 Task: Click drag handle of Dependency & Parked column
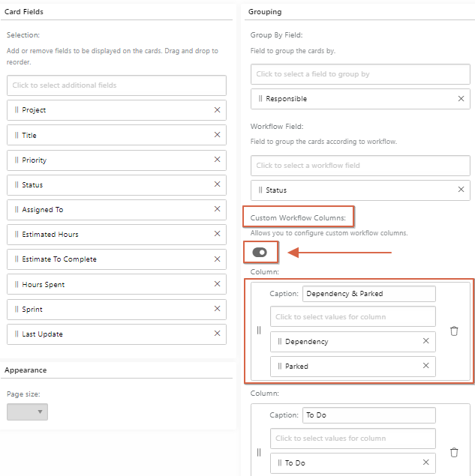tap(259, 330)
